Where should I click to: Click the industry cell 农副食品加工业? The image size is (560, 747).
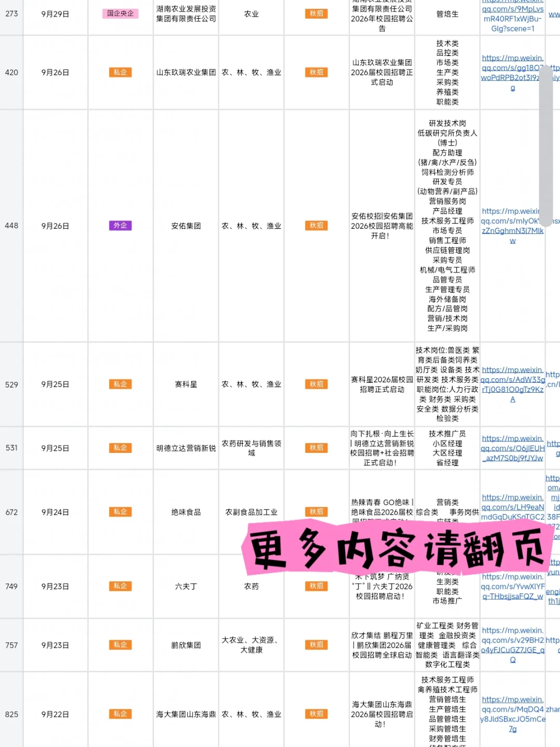[x=251, y=512]
